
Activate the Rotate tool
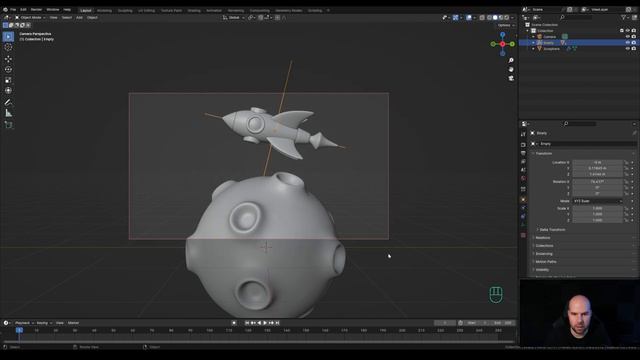pos(8,69)
